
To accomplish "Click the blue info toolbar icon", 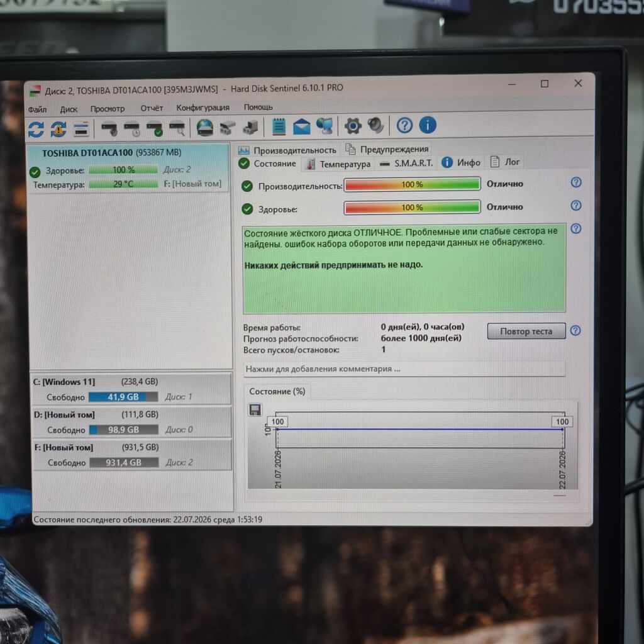I will coord(428,125).
